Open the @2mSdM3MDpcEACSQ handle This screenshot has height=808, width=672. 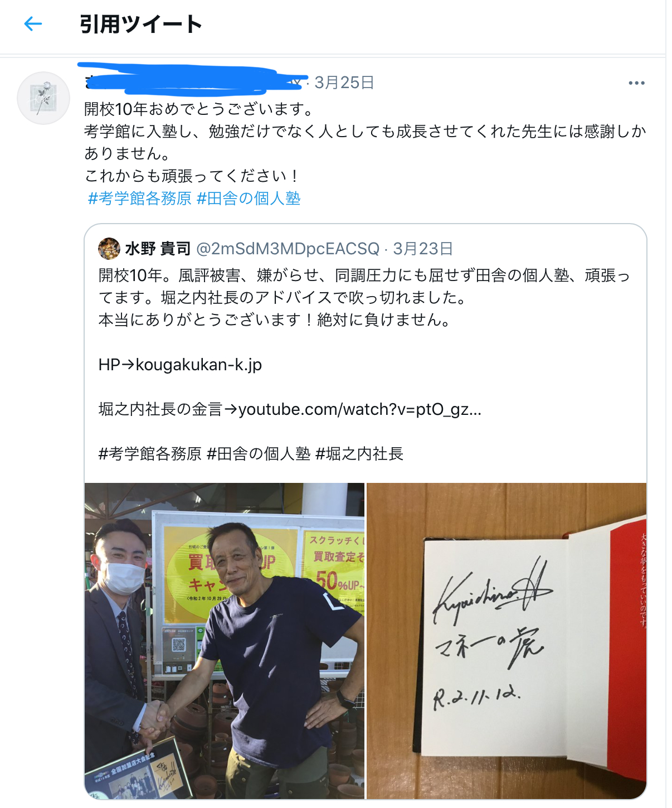(x=288, y=249)
